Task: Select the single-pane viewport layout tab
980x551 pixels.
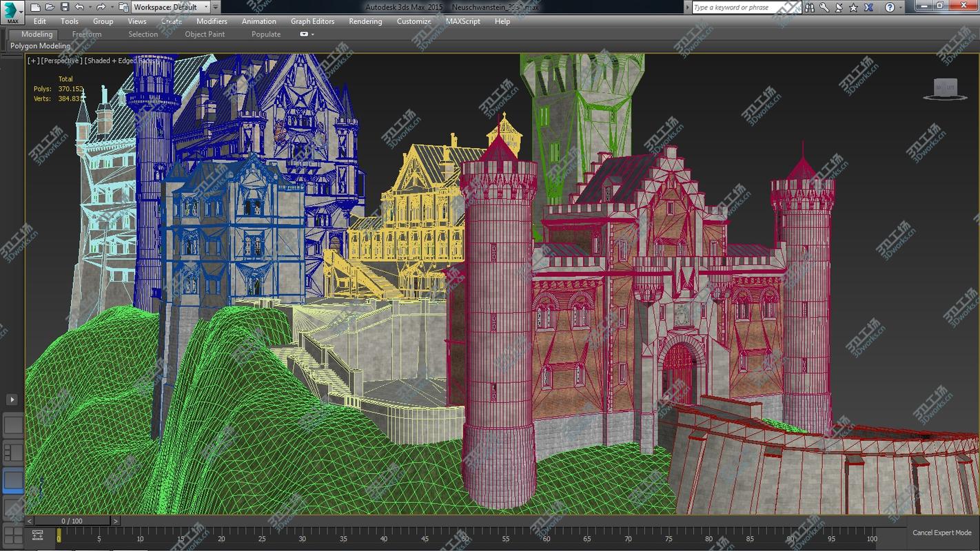Action: pos(13,425)
